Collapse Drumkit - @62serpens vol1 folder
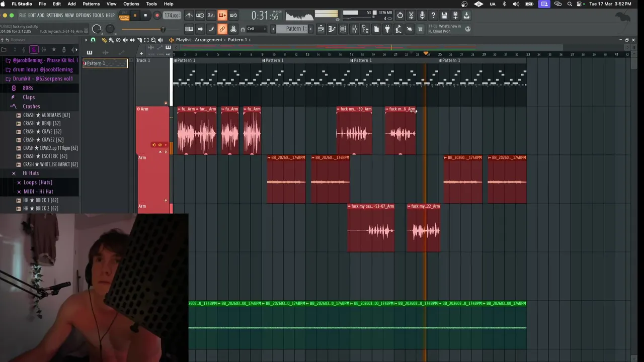Image resolution: width=644 pixels, height=362 pixels. 43,79
